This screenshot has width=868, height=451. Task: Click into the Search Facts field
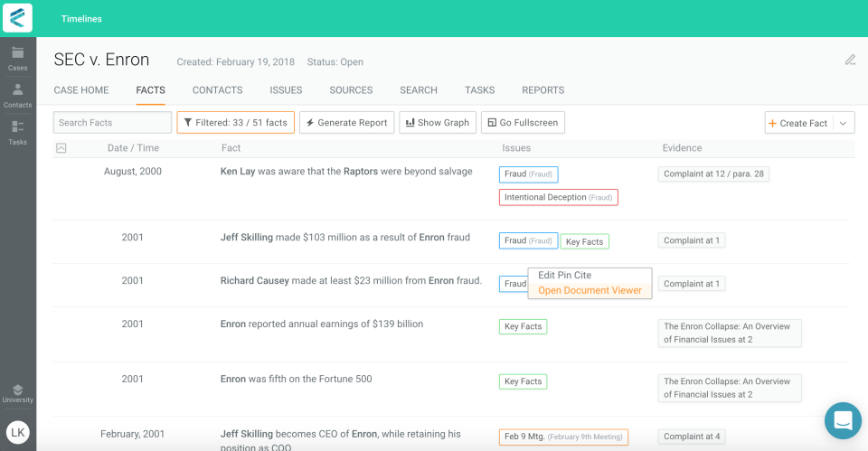tap(112, 122)
